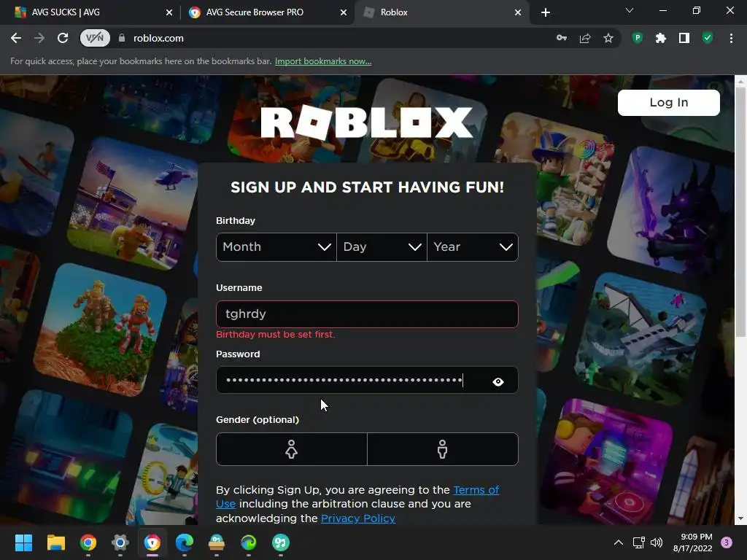Click the Log In button
Image resolution: width=747 pixels, height=560 pixels.
pyautogui.click(x=668, y=102)
